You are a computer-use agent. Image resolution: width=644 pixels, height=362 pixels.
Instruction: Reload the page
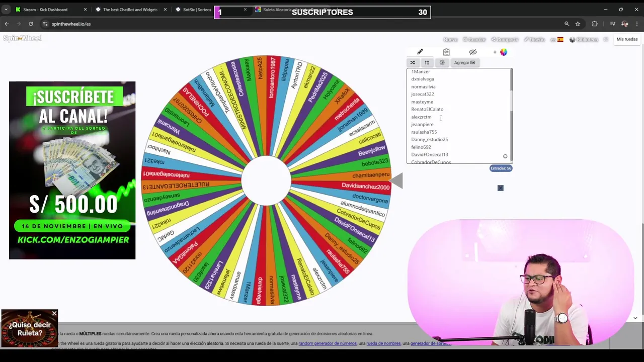[x=31, y=24]
